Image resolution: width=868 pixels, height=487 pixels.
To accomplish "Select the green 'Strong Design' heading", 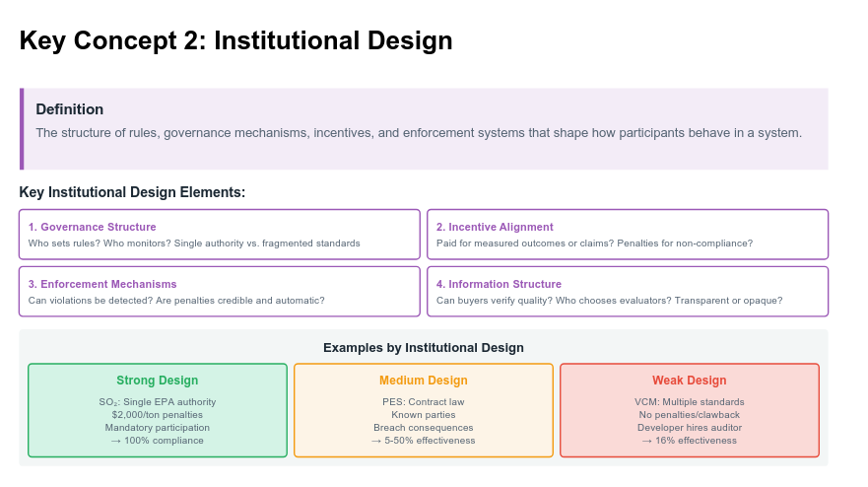I will coord(158,381).
